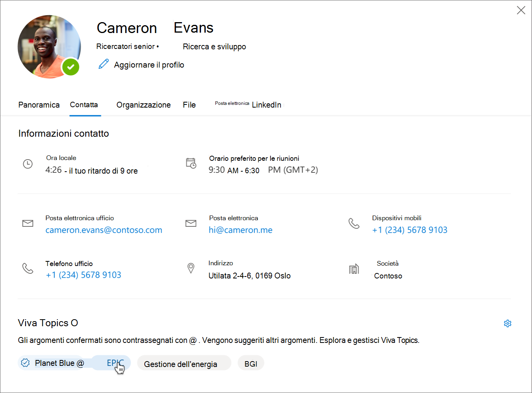Select the Contatta tab

[x=84, y=105]
